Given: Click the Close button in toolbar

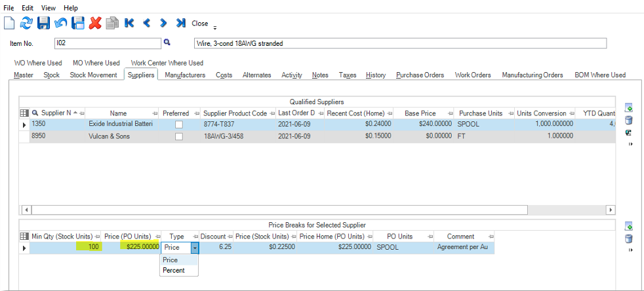Looking at the screenshot, I should coord(199,24).
